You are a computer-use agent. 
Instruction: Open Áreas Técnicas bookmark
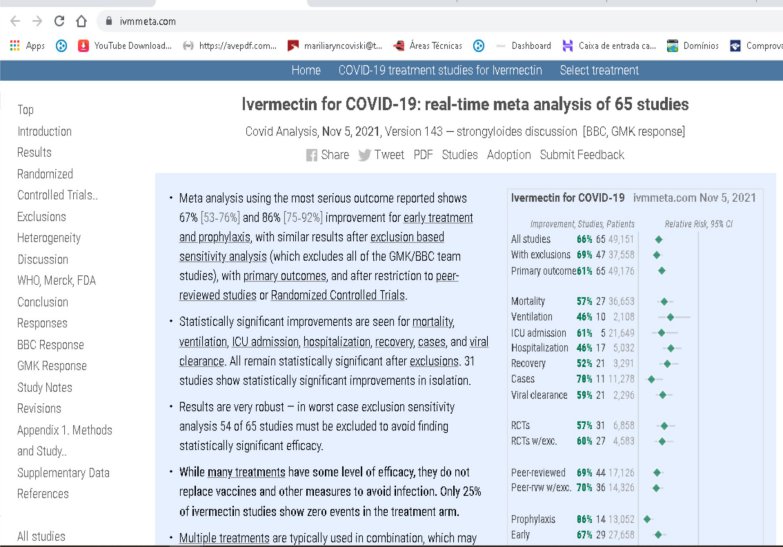click(428, 45)
